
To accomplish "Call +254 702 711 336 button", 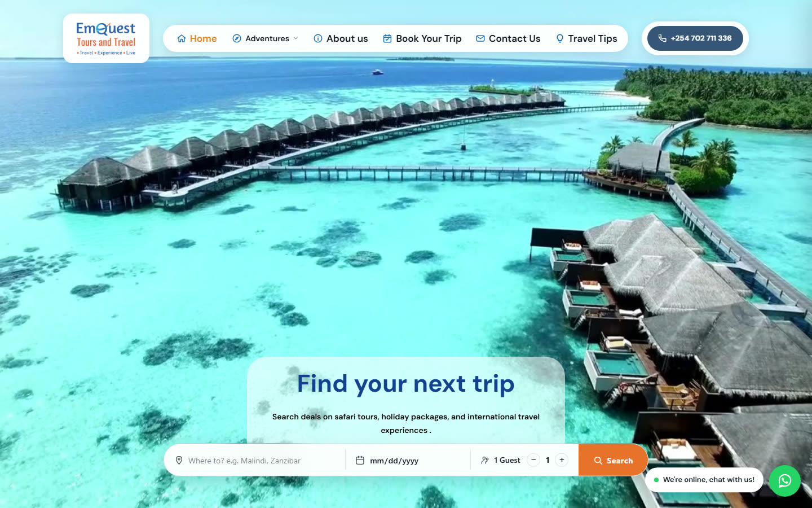I will coord(695,38).
